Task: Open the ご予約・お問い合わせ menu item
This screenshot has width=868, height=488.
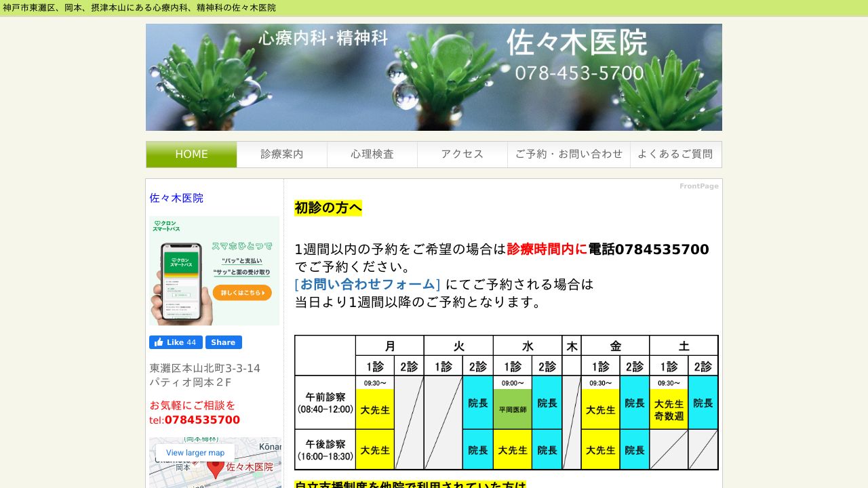Action: (x=568, y=154)
